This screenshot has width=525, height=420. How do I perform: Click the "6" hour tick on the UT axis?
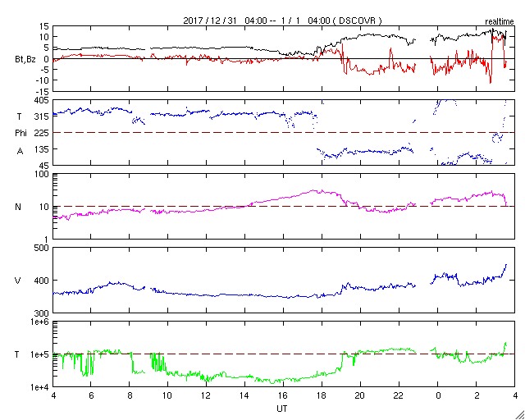[x=91, y=395]
